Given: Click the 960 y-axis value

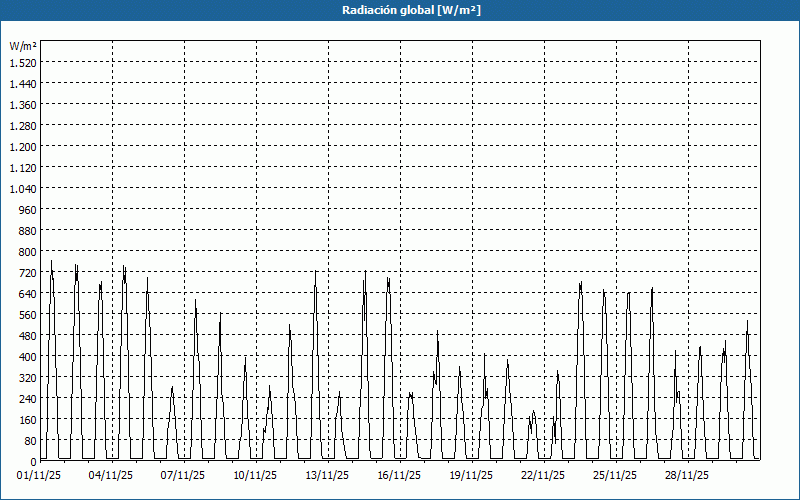Looking at the screenshot, I should click(x=26, y=209).
